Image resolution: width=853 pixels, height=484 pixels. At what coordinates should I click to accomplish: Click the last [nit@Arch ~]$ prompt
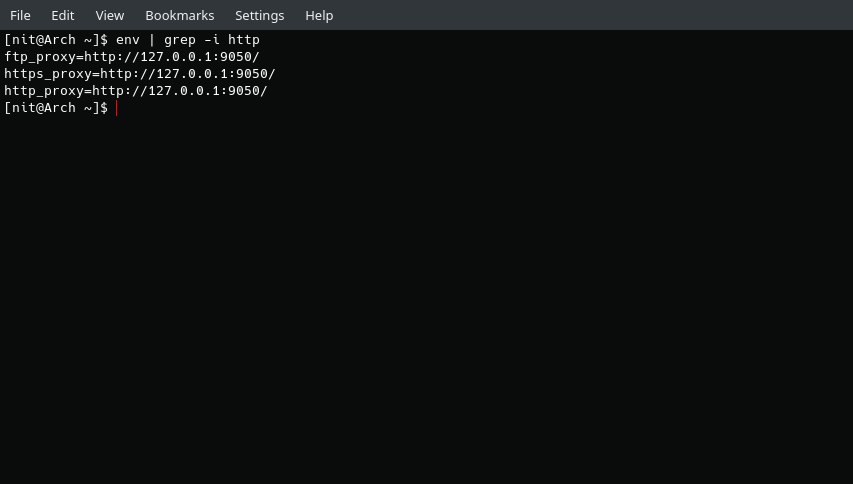click(x=56, y=108)
